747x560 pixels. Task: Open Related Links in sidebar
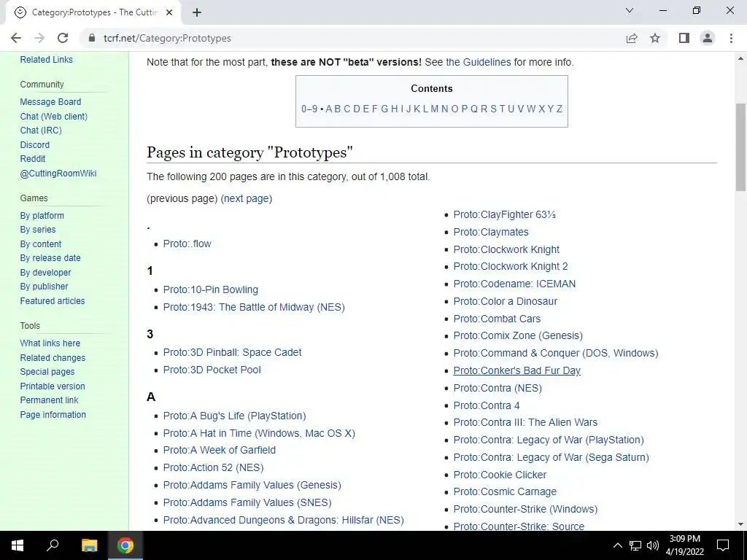pos(46,60)
